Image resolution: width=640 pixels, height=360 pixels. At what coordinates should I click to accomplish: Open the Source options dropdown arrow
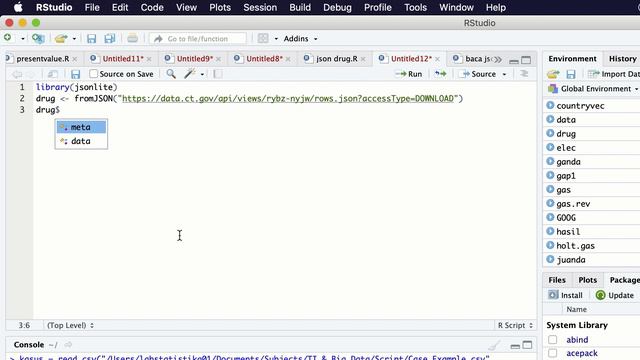[x=504, y=74]
